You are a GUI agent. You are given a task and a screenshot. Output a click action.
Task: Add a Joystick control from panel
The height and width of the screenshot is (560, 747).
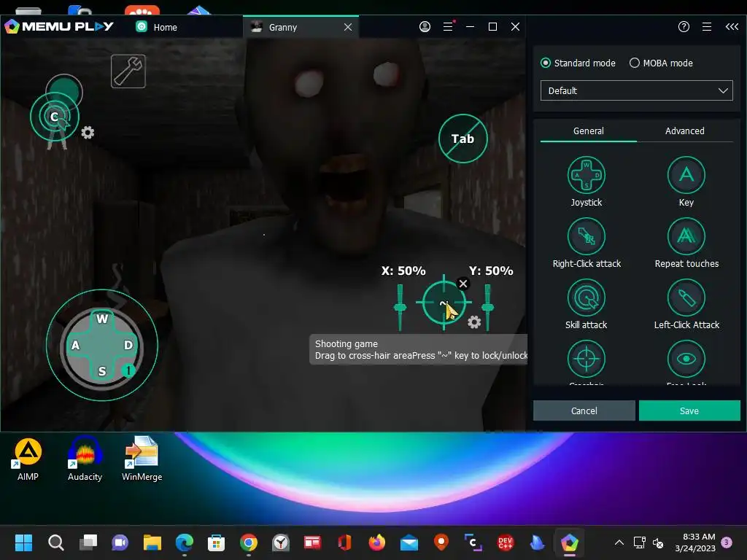[x=586, y=175]
